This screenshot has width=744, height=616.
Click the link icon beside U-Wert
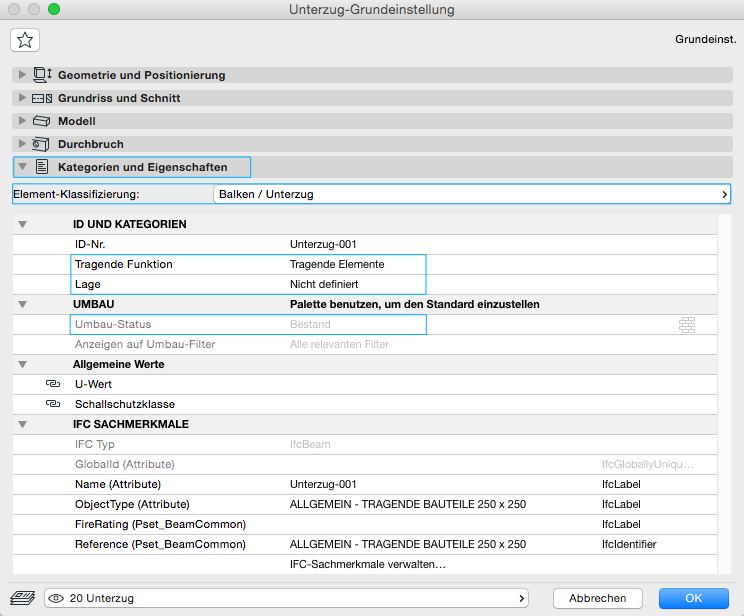(53, 384)
